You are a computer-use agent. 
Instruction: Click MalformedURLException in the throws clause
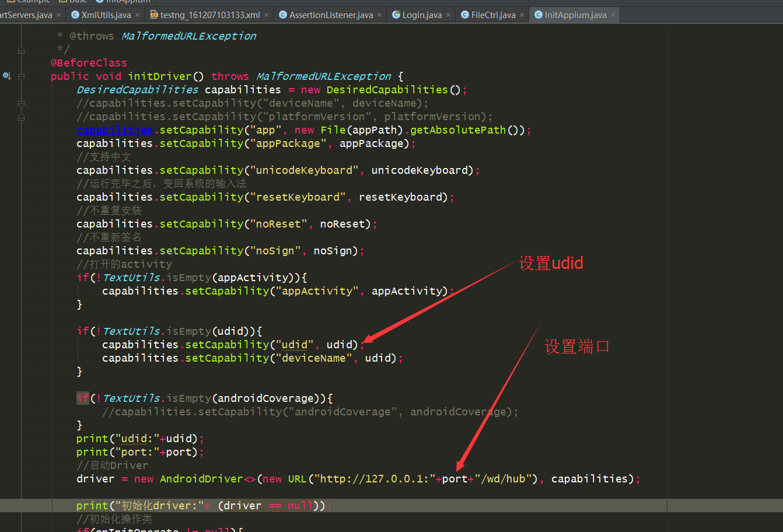(324, 76)
